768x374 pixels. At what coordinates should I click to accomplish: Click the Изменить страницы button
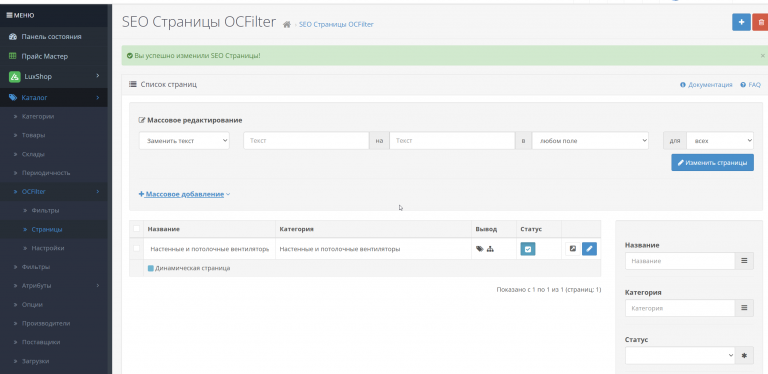point(712,163)
